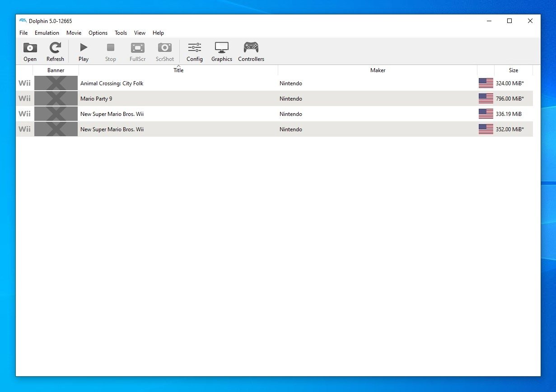This screenshot has height=392, width=556.
Task: Select Animal Crossing: City Folk title
Action: [112, 83]
